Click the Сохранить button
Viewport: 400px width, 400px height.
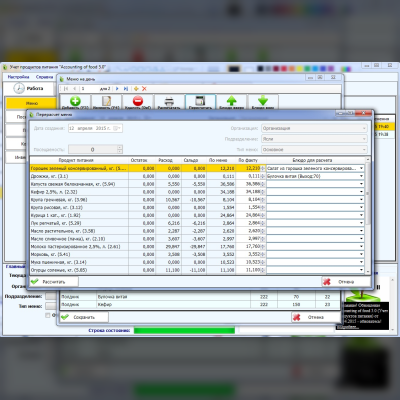tap(84, 317)
